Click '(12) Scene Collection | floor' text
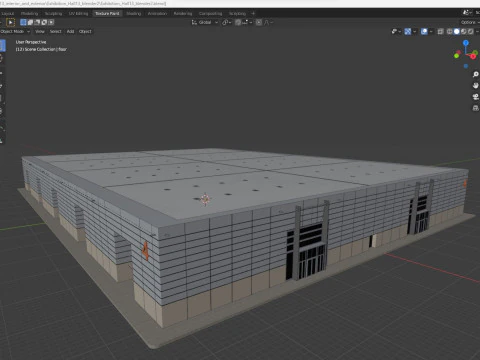480x360 pixels. 41,49
